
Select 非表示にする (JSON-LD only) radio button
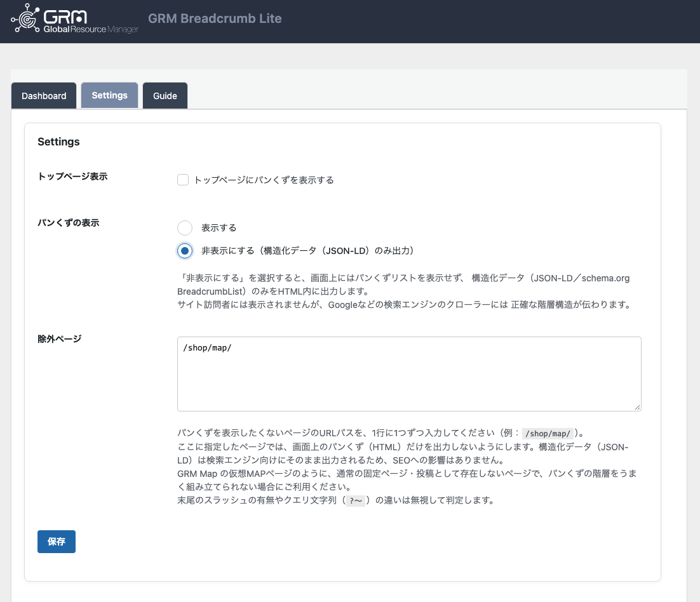coord(185,251)
